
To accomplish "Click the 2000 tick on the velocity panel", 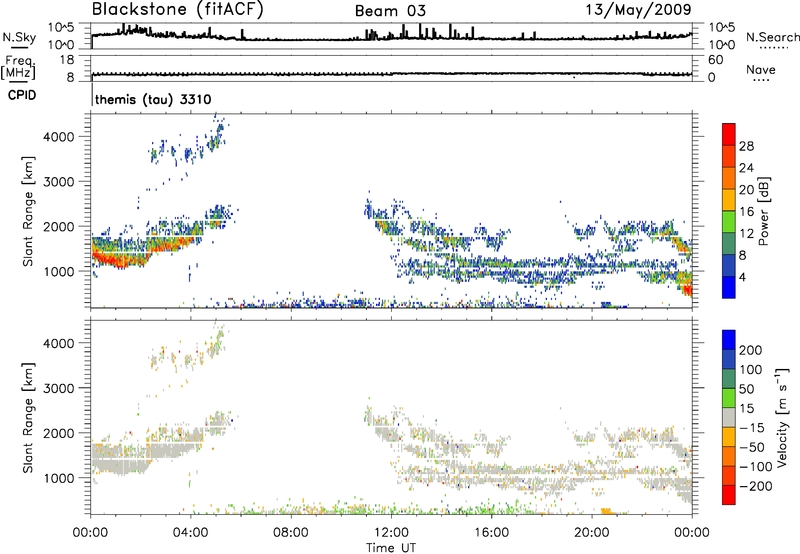I will [58, 433].
